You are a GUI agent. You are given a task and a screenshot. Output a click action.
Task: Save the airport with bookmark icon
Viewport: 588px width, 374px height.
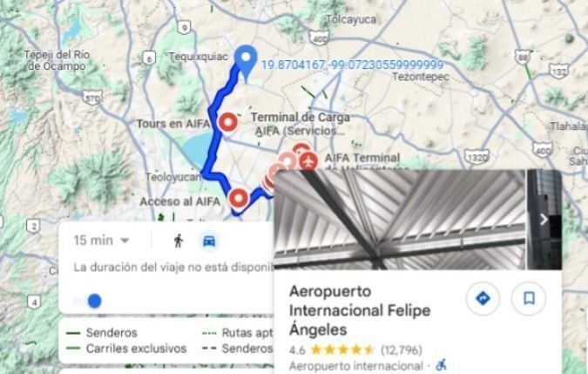(x=529, y=298)
